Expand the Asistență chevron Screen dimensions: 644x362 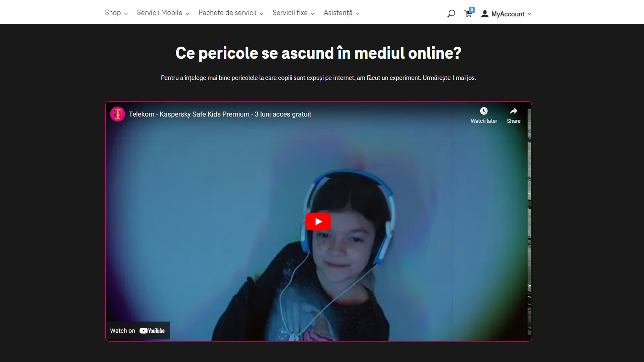click(x=358, y=14)
